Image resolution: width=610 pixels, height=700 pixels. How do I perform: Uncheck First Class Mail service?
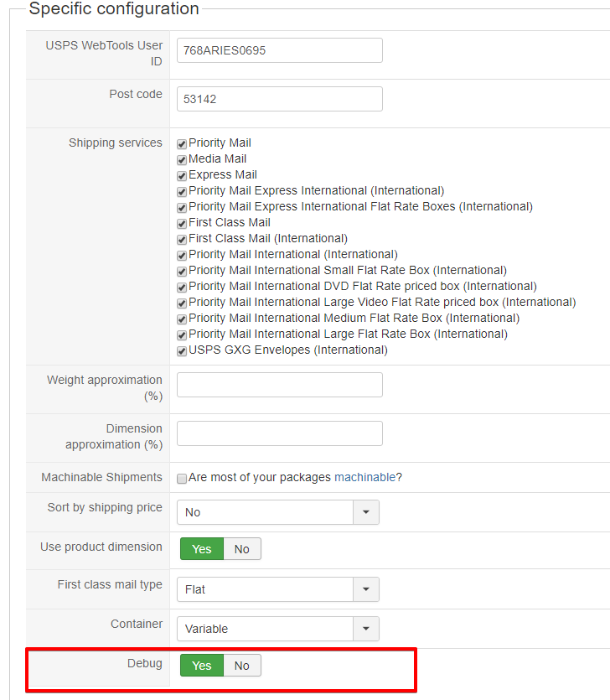tap(182, 224)
